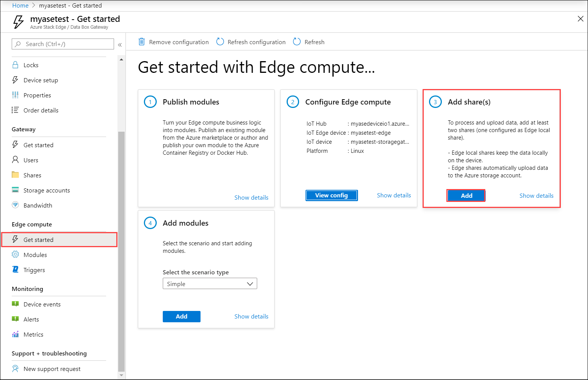Click the Remove configuration trash icon
Viewport: 588px width, 380px height.
click(x=142, y=42)
